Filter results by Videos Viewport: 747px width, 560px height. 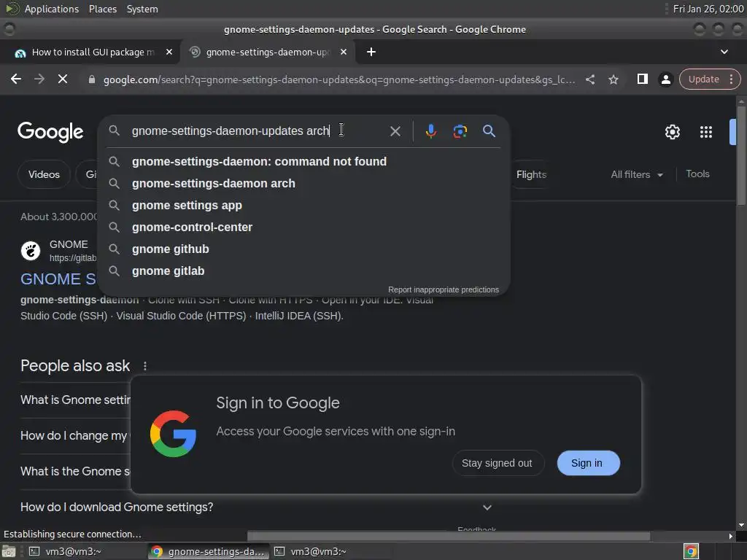[44, 175]
